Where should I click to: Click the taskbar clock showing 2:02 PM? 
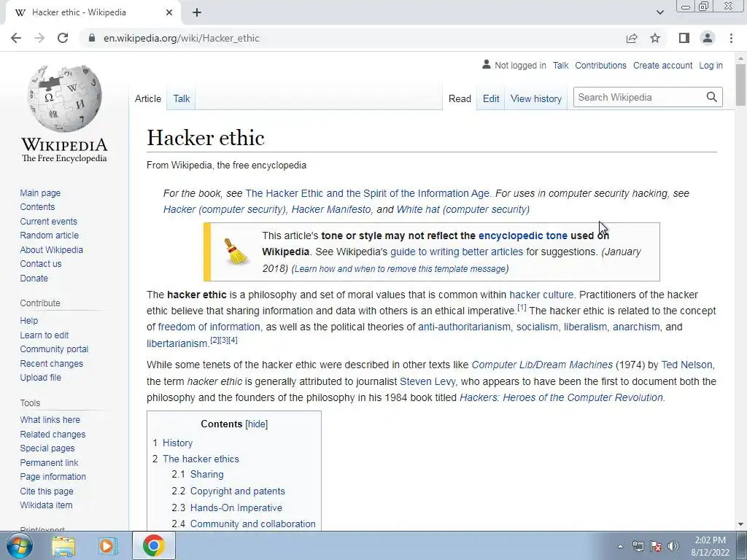(710, 546)
